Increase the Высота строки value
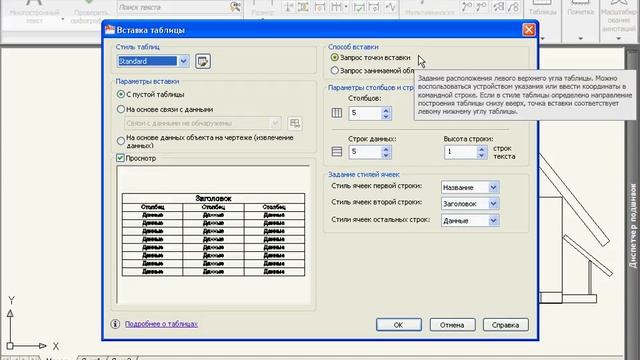Image resolution: width=640 pixels, height=360 pixels. (x=482, y=149)
